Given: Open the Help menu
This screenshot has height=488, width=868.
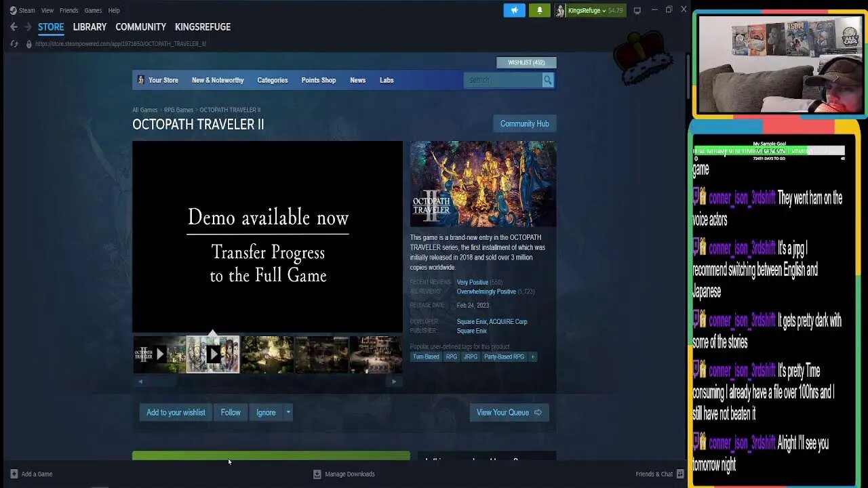Looking at the screenshot, I should click(x=114, y=10).
